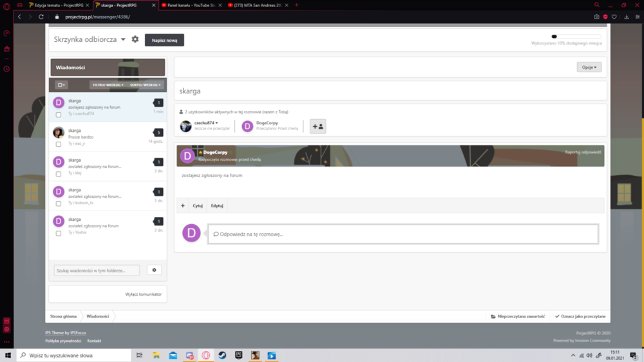The height and width of the screenshot is (362, 644).
Task: Click Edytuj to edit the message
Action: click(x=217, y=205)
